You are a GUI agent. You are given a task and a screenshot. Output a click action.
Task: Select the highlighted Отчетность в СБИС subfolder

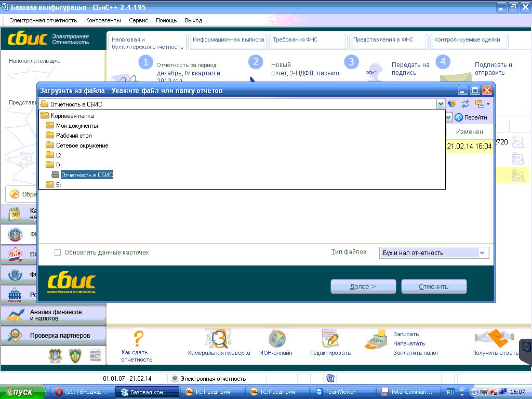87,175
